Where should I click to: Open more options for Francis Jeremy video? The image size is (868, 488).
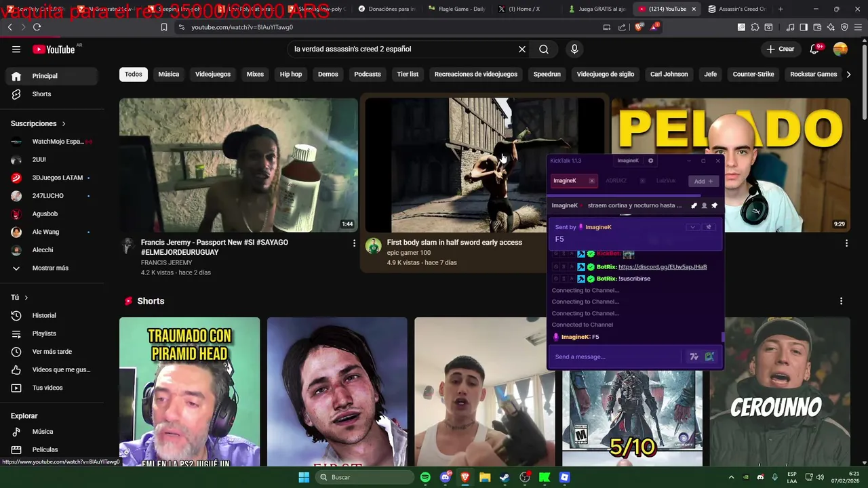pos(353,243)
